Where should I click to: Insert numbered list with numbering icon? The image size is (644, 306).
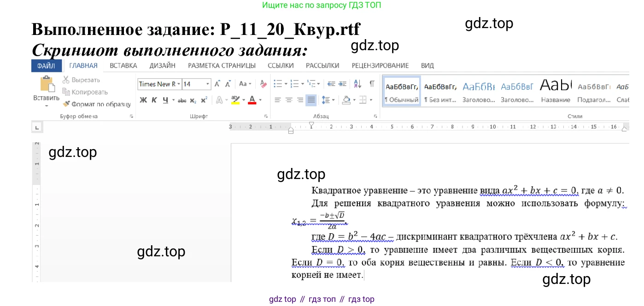[x=295, y=84]
